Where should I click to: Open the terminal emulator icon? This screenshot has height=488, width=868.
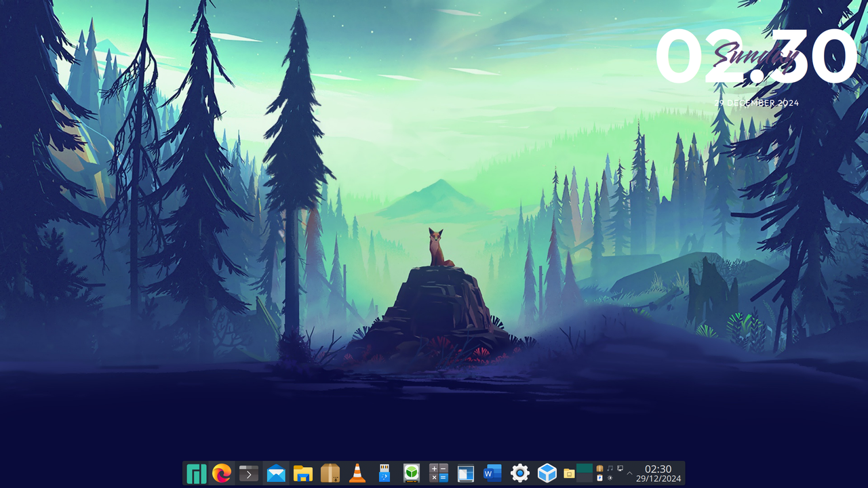pyautogui.click(x=249, y=473)
